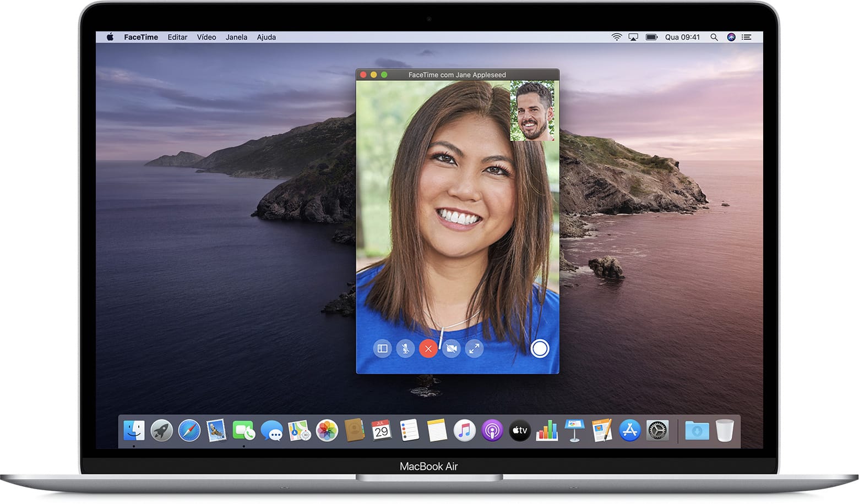Open Contacts from the Dock
This screenshot has height=504, width=859.
[x=354, y=430]
